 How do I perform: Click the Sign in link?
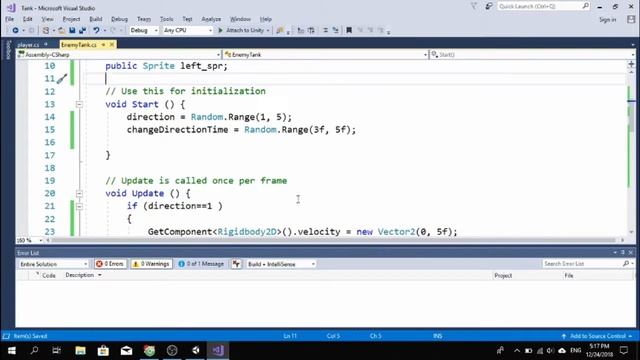607,20
